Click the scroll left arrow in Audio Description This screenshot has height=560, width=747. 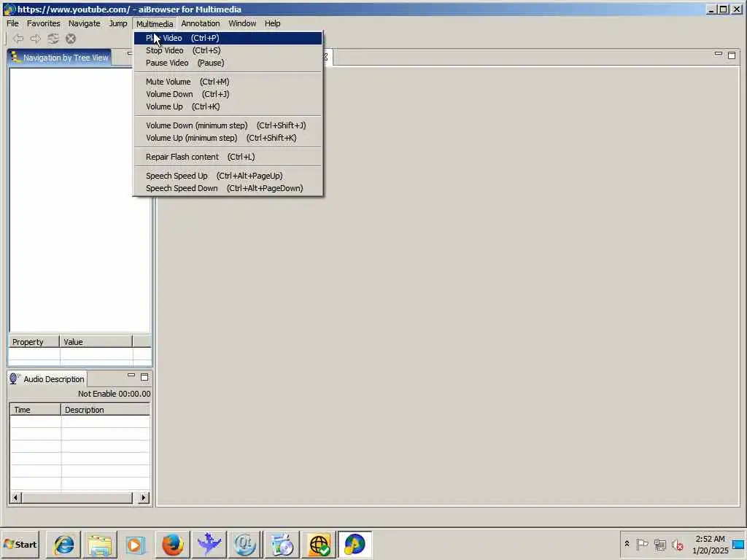(15, 497)
